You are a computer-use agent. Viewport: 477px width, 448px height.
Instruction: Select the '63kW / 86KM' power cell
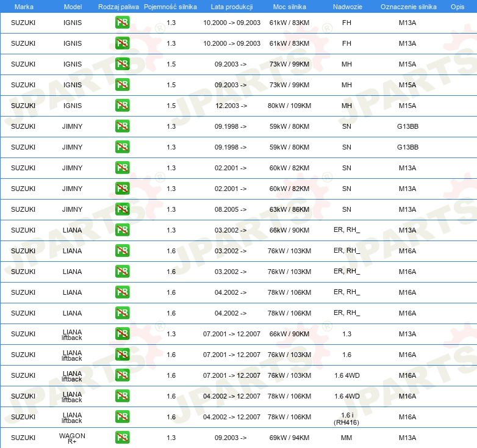point(289,209)
